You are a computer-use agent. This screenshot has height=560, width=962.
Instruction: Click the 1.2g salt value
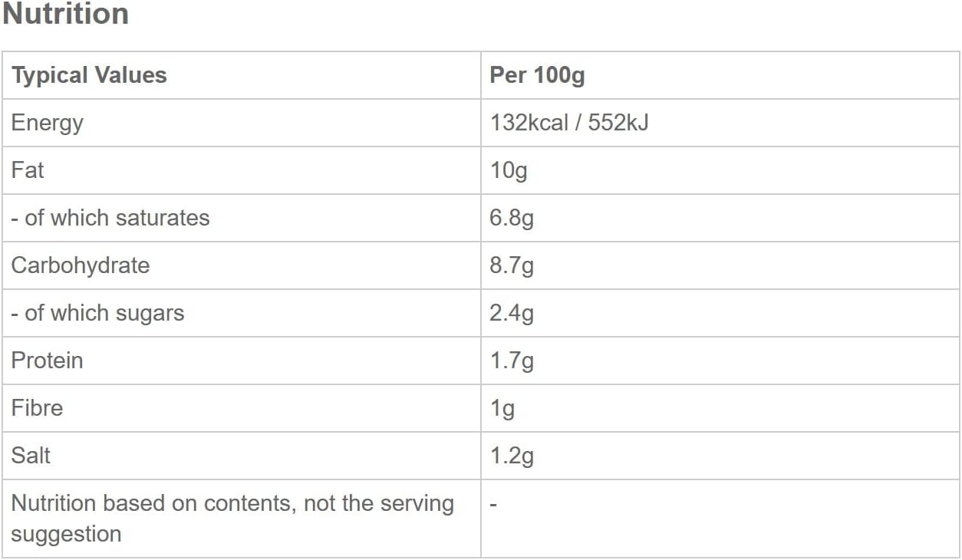pyautogui.click(x=512, y=456)
